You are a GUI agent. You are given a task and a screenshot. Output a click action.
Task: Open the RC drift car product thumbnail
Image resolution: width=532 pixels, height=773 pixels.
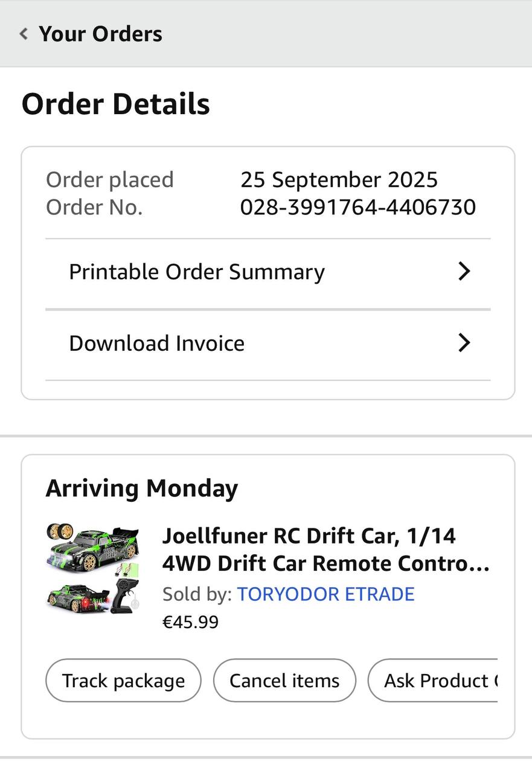93,568
